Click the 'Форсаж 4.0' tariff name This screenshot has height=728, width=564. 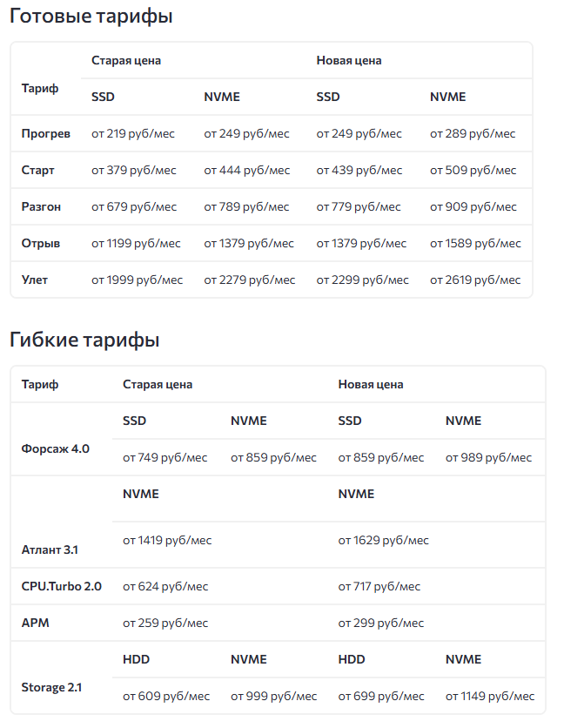pos(56,449)
